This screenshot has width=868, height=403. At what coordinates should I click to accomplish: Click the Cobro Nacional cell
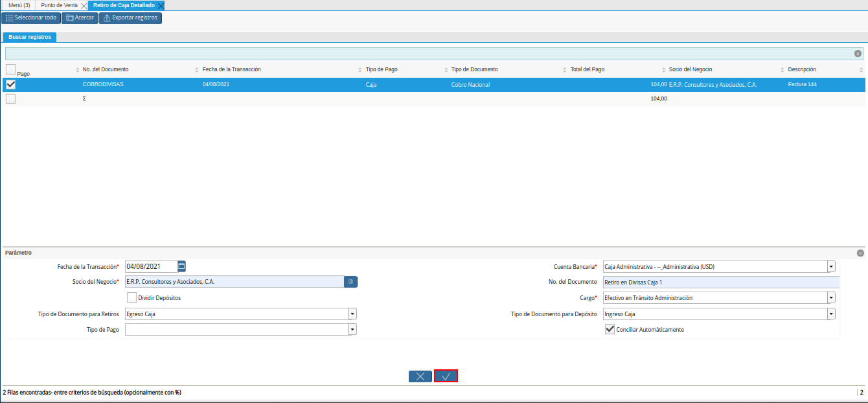471,84
